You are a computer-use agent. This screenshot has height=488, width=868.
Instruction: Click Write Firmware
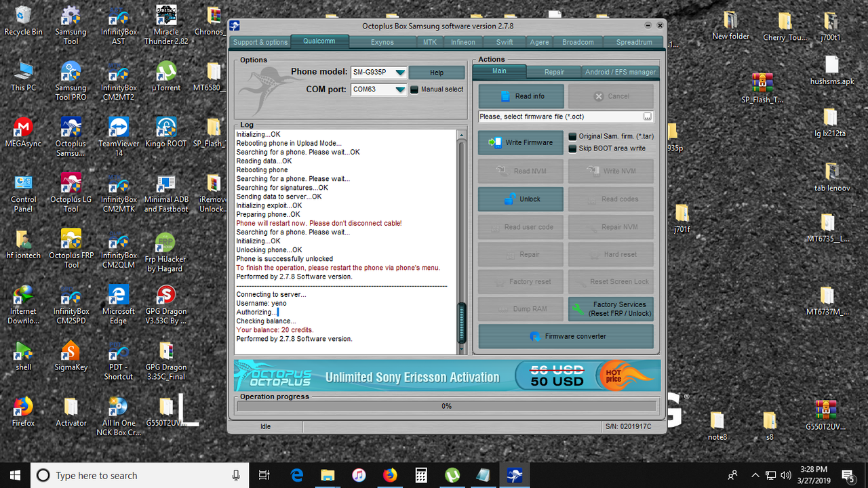(520, 142)
